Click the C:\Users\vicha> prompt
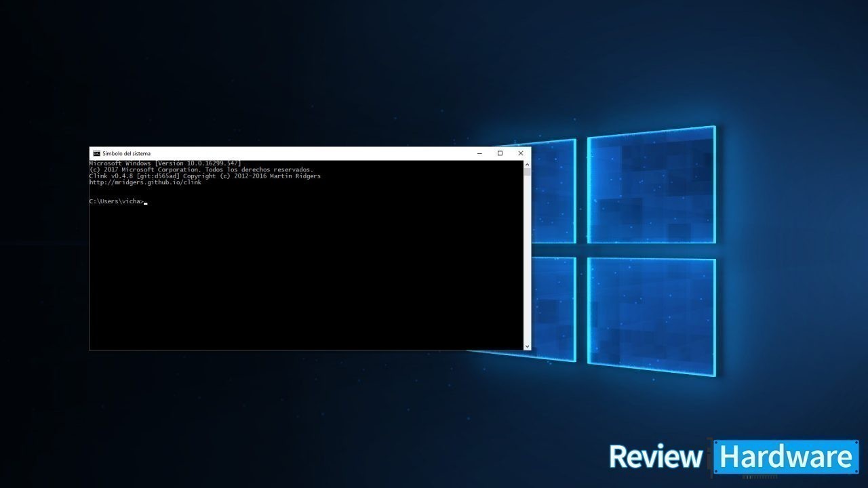868x488 pixels. coord(117,201)
